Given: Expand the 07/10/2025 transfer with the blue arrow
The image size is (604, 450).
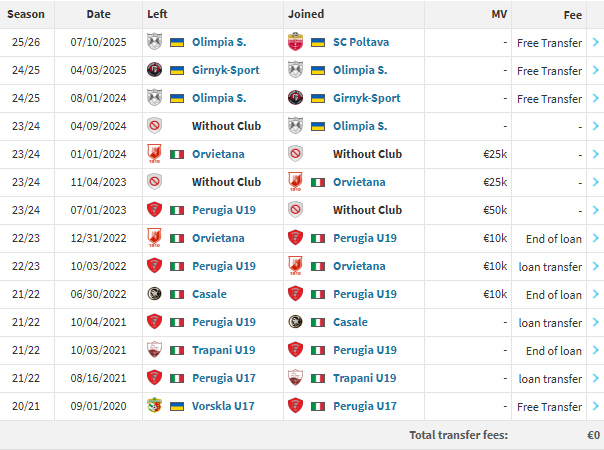Looking at the screenshot, I should [x=596, y=42].
